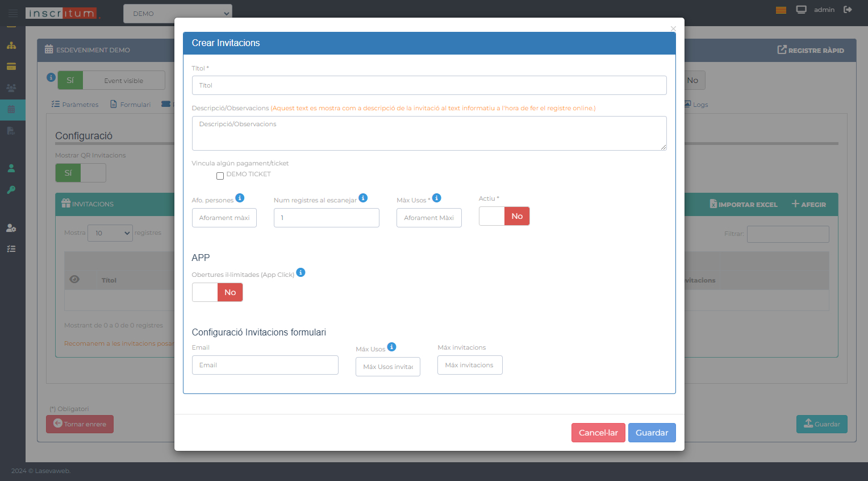
Task: Check the DEMO TICKET checkbox
Action: coord(220,176)
